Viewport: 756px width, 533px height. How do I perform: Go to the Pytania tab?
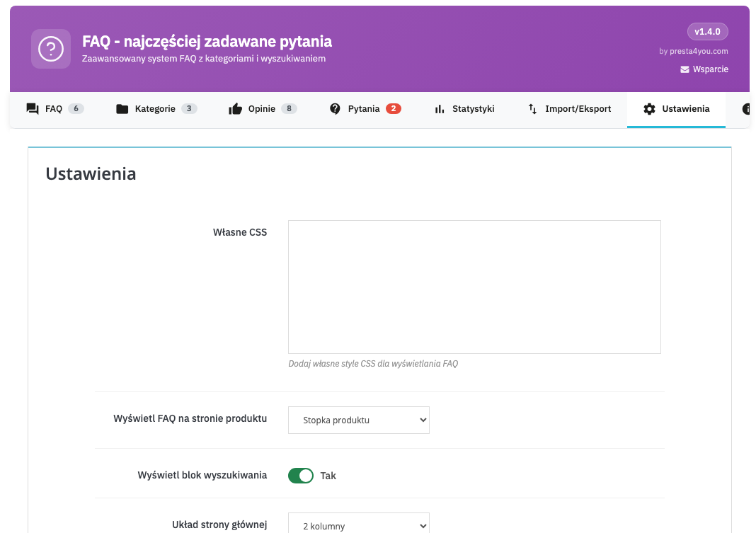click(365, 109)
